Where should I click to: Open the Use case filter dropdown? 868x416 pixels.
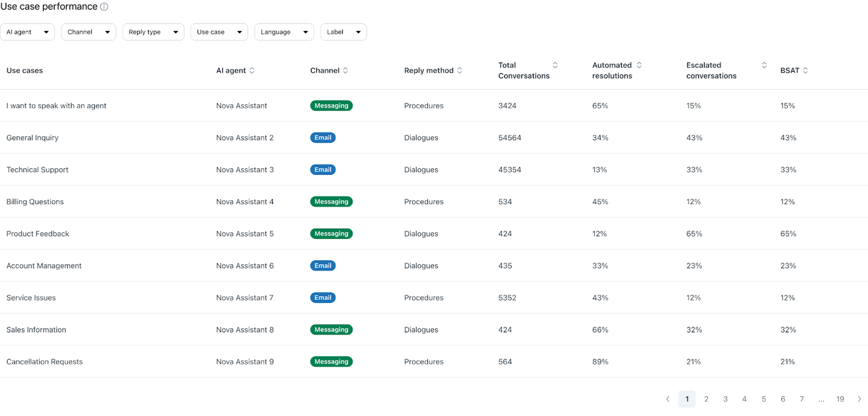click(x=219, y=32)
